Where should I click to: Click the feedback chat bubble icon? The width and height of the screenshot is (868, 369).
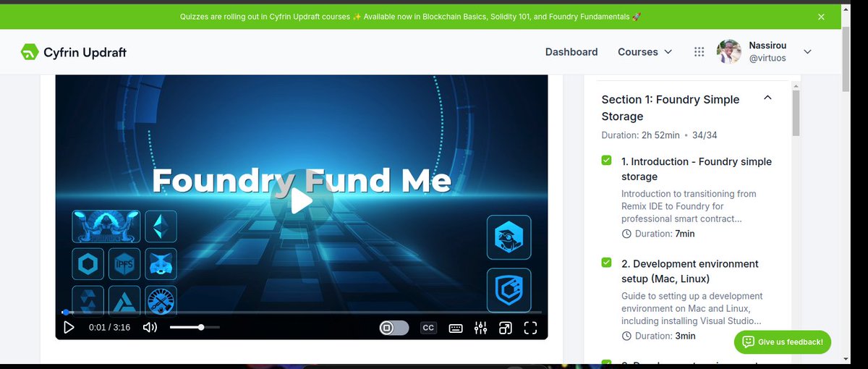[x=749, y=342]
